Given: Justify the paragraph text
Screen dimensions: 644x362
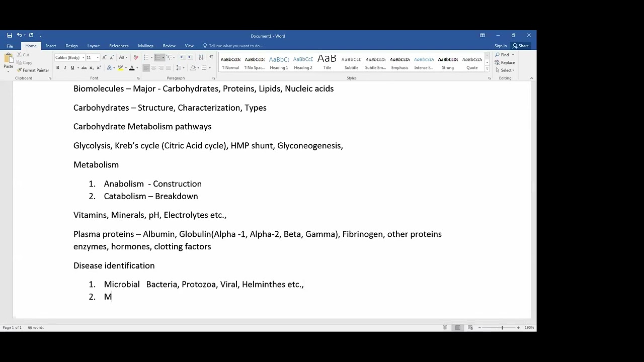Looking at the screenshot, I should (168, 68).
